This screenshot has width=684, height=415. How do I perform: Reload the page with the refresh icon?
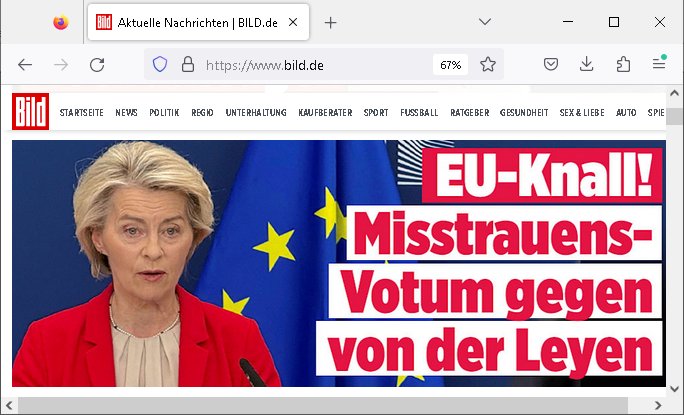pos(97,65)
